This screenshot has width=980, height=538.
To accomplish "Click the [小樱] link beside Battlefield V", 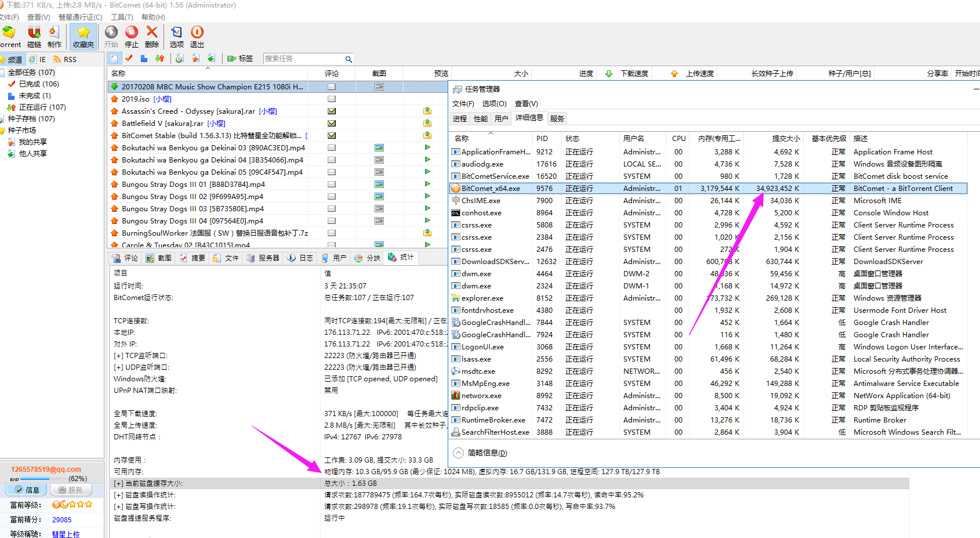I will tap(216, 124).
